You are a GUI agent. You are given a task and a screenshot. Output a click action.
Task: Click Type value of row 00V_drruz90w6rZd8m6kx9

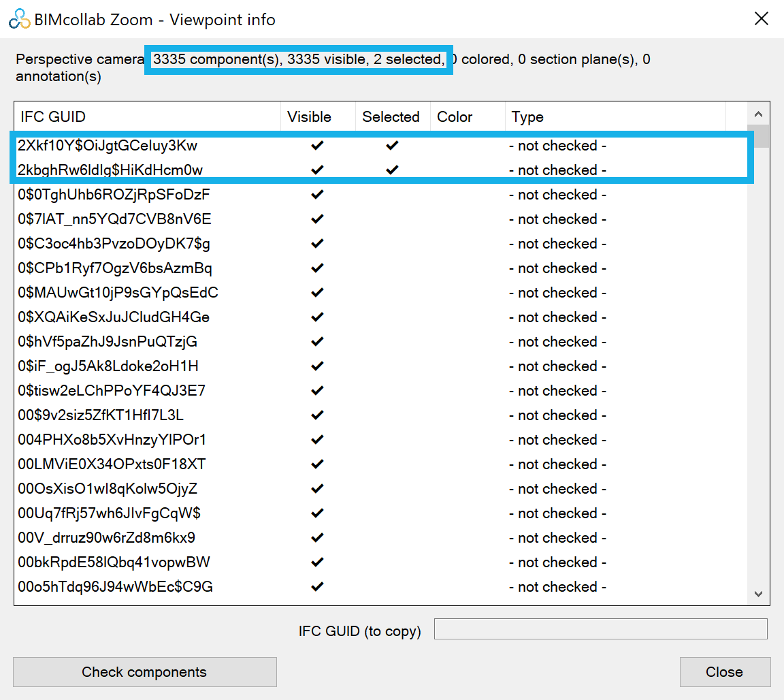tap(557, 538)
